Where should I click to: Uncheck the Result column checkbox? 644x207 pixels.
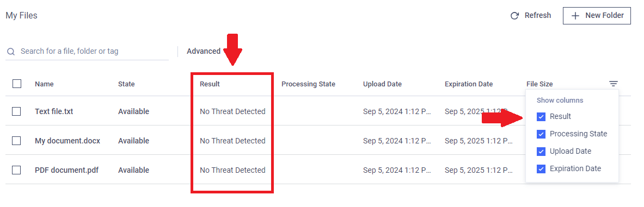(x=541, y=117)
